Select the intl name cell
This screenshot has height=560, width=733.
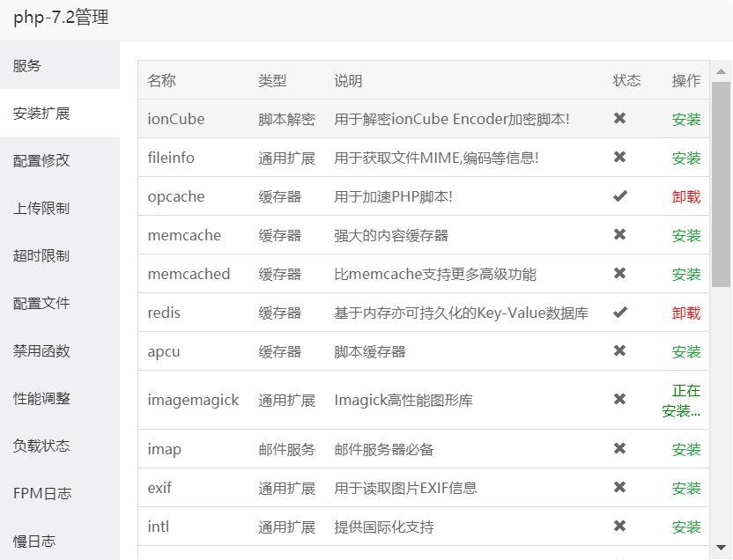tap(158, 527)
